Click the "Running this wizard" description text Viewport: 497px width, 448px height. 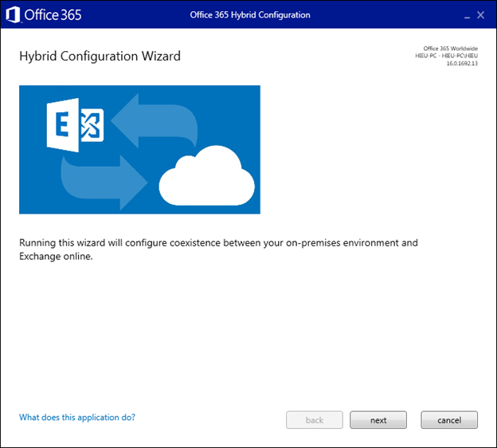(217, 242)
